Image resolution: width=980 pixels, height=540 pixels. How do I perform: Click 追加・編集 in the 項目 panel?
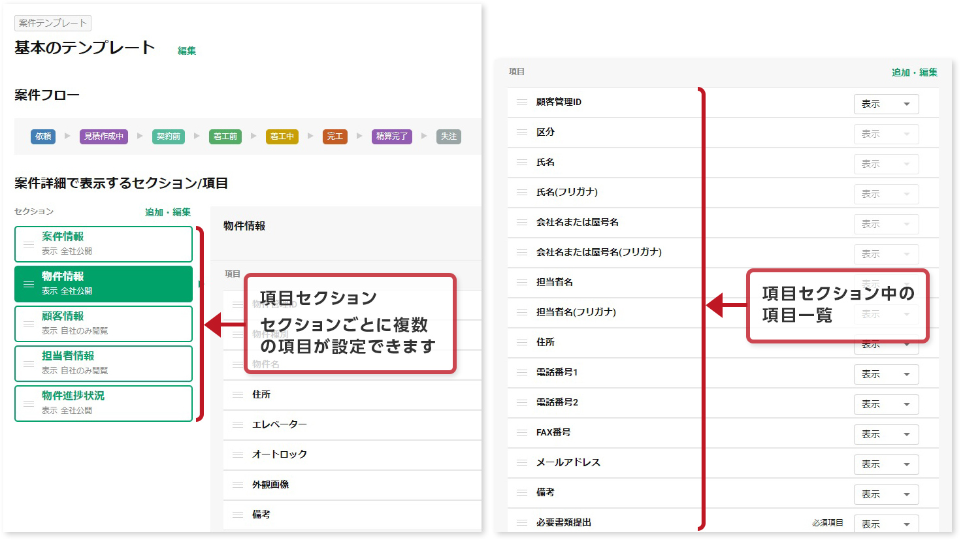pyautogui.click(x=913, y=74)
